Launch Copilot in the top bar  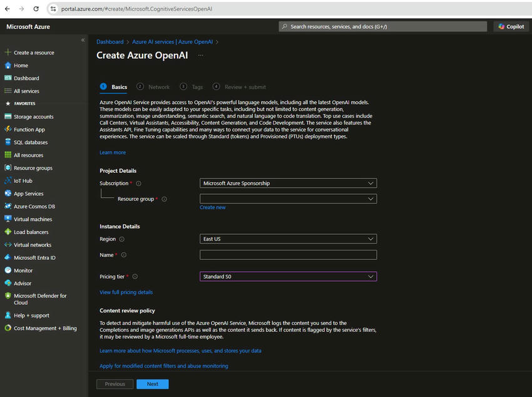pos(512,26)
